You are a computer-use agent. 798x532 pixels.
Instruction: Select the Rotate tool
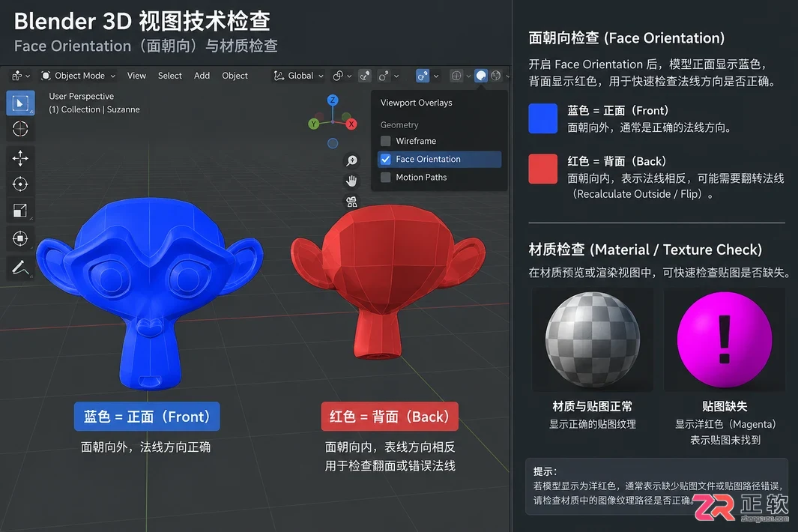(x=20, y=184)
